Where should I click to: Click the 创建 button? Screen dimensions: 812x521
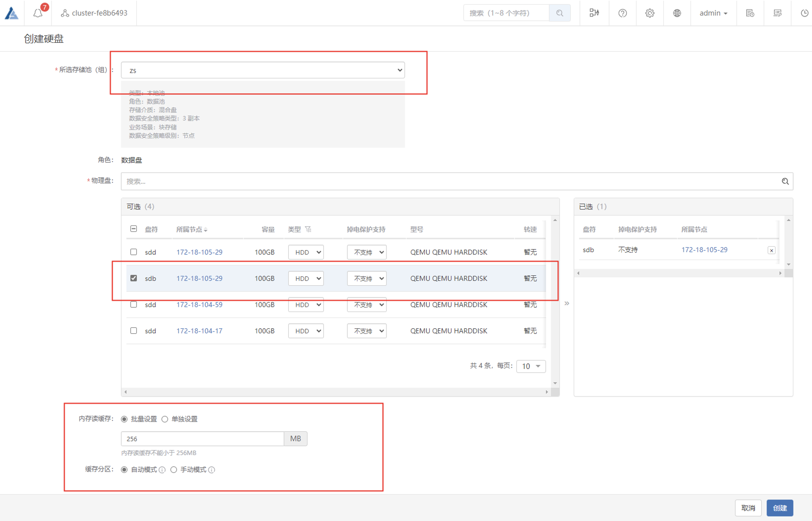(x=780, y=508)
